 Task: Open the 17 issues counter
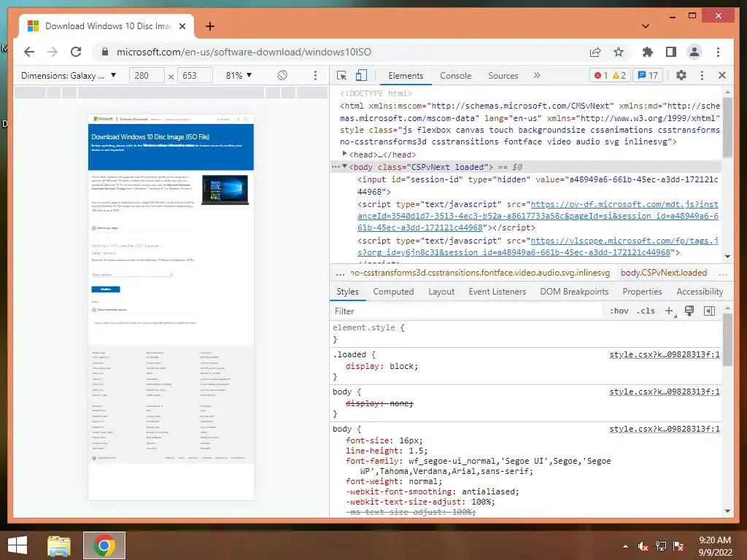click(648, 75)
